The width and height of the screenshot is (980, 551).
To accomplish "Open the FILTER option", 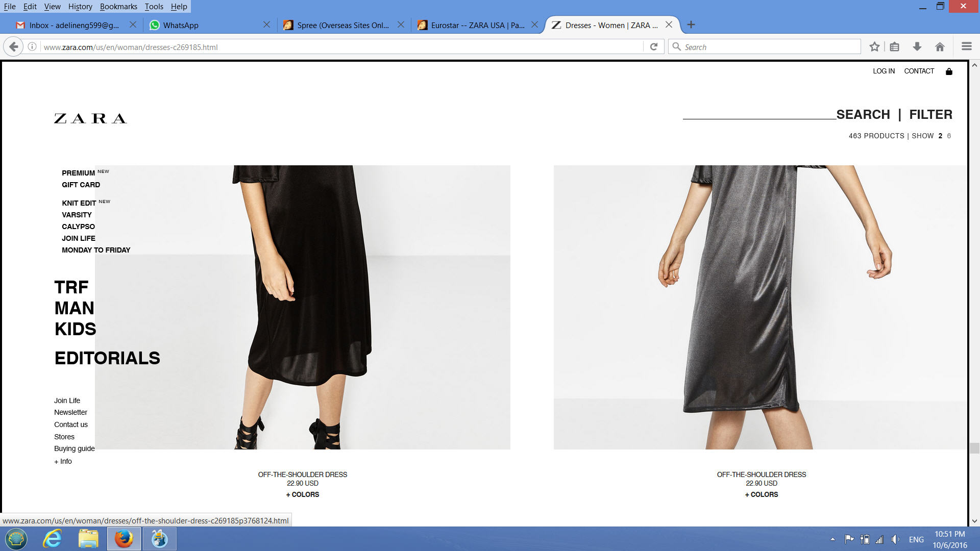I will tap(930, 114).
